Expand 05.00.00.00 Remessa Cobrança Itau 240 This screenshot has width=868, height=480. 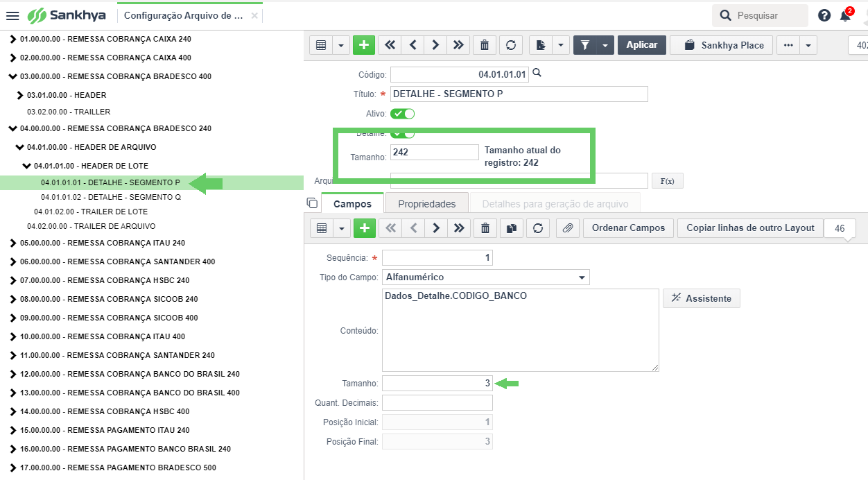tap(13, 243)
